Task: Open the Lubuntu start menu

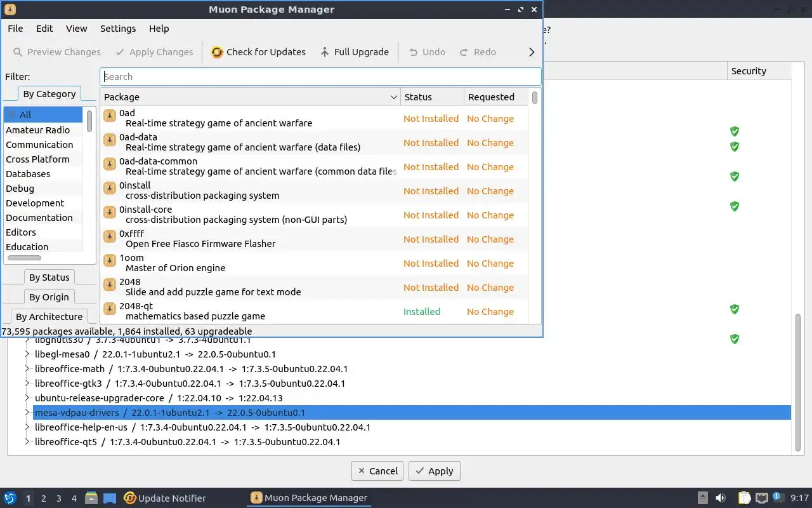Action: 10,498
